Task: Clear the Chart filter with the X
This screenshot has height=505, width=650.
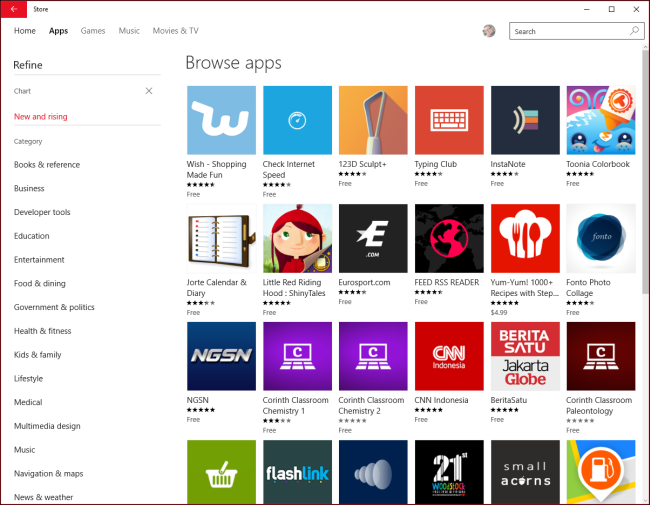Action: tap(149, 91)
